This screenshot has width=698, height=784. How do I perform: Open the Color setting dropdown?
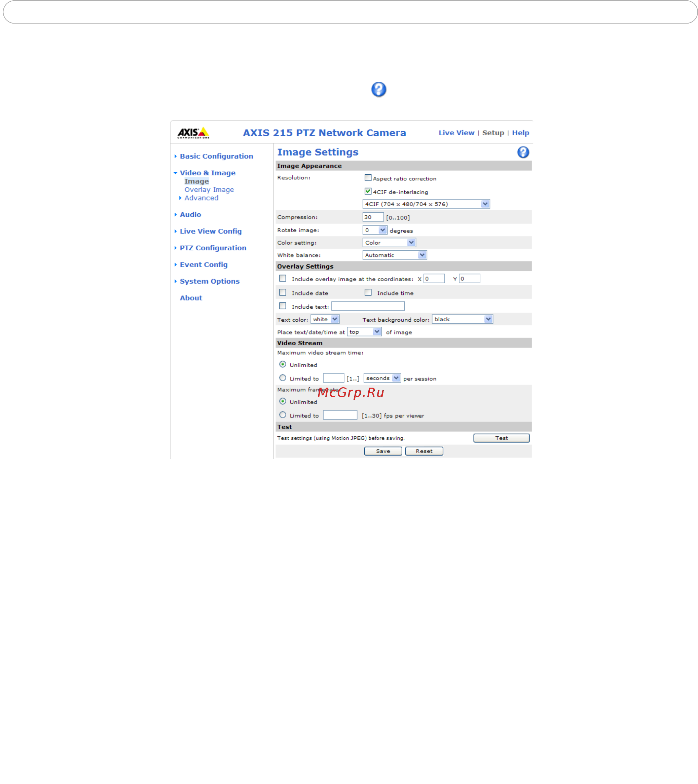click(389, 242)
